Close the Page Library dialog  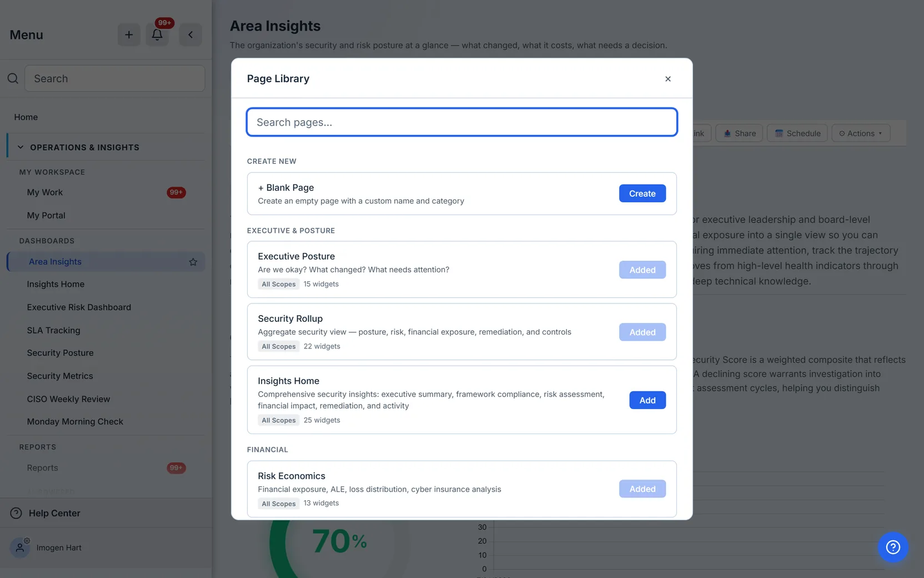click(668, 79)
